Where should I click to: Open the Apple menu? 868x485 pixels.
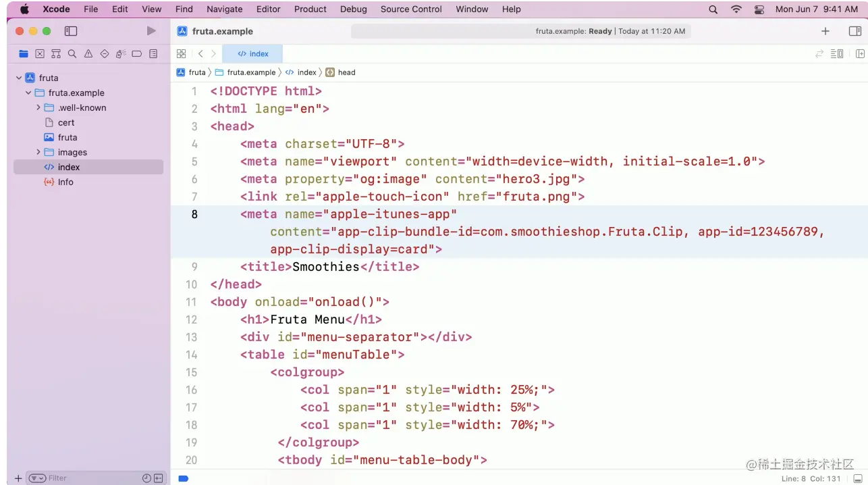[x=24, y=9]
